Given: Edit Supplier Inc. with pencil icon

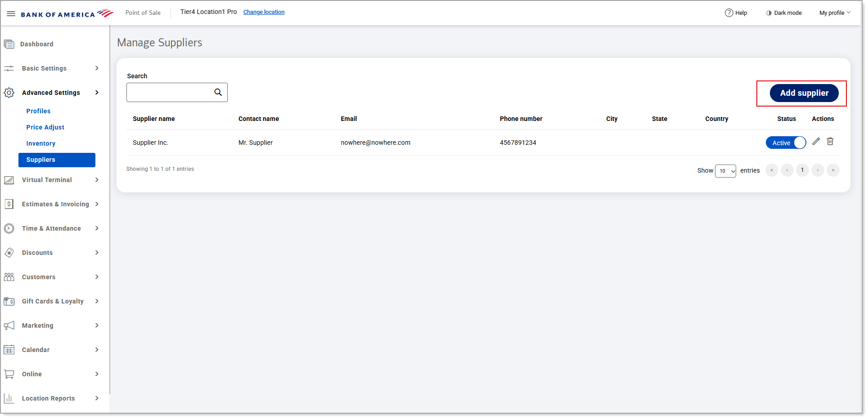Looking at the screenshot, I should click(x=816, y=142).
